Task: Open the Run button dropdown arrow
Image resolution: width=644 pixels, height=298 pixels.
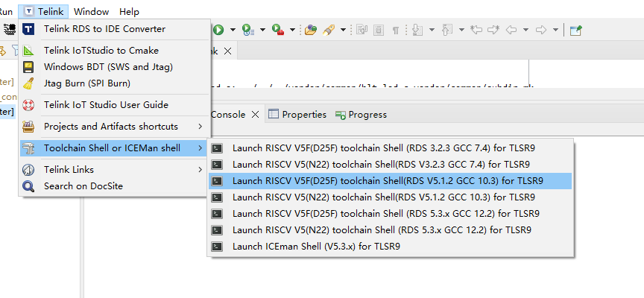Action: [x=233, y=30]
